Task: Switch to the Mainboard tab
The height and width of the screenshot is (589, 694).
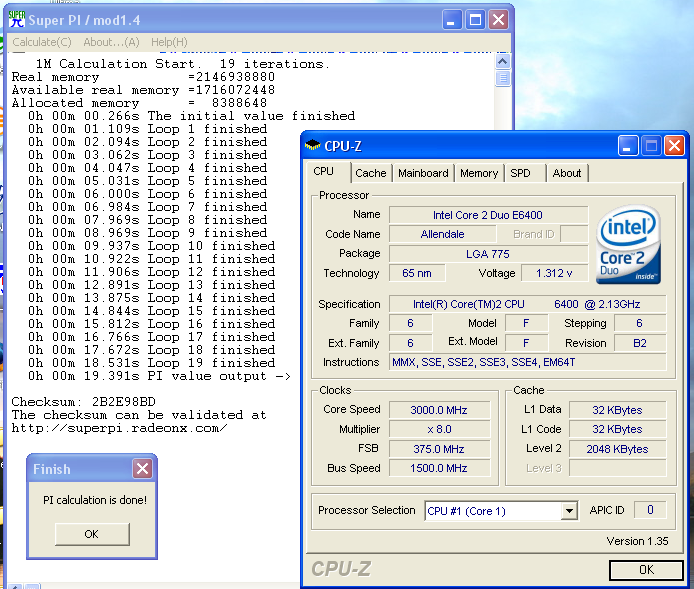Action: coord(423,173)
